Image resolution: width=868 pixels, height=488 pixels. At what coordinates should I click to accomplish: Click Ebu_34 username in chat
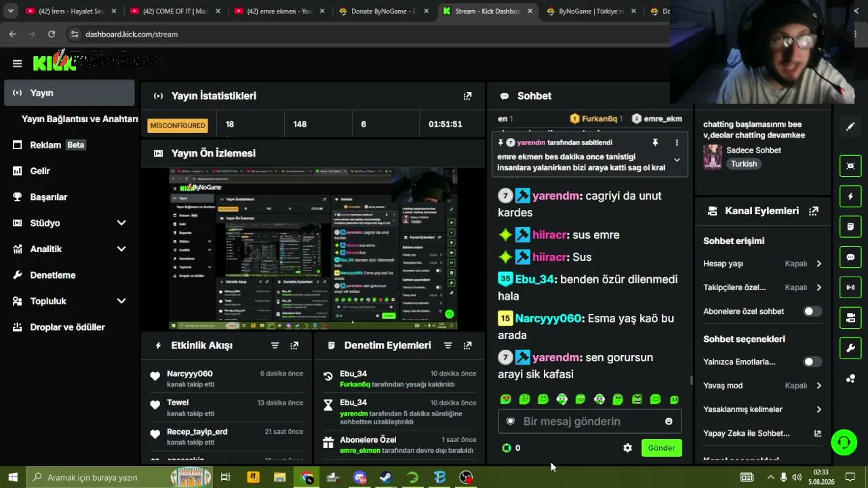point(534,279)
